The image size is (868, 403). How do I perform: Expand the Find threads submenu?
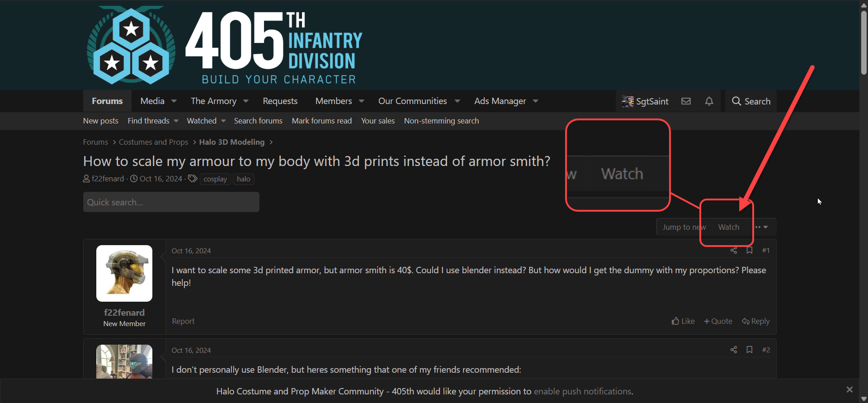pyautogui.click(x=176, y=121)
